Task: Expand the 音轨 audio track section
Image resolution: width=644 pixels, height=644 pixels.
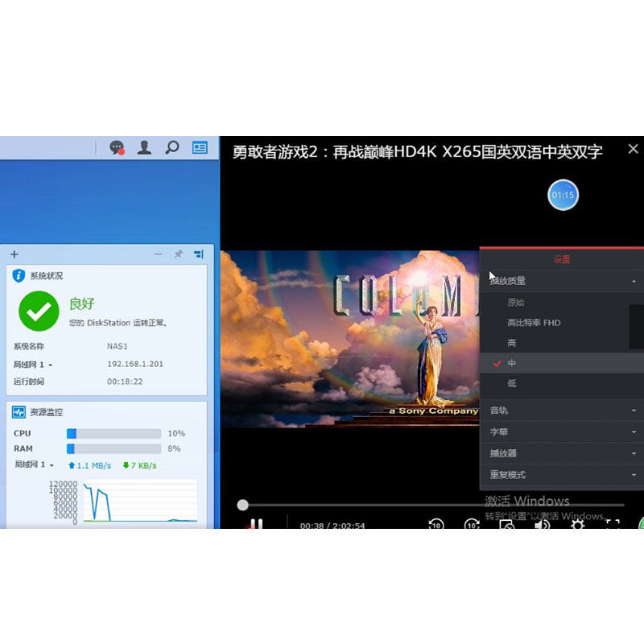Action: pyautogui.click(x=562, y=411)
